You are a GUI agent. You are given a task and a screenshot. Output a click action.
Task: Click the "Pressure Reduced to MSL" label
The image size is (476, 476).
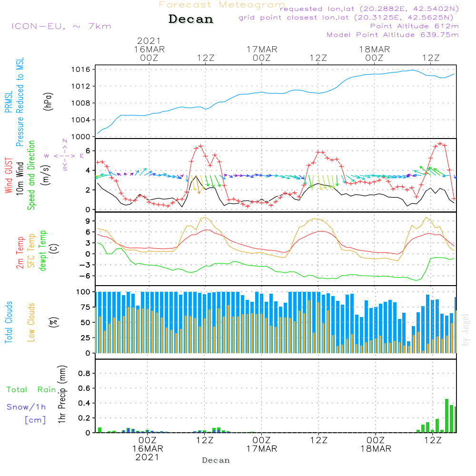coord(20,102)
